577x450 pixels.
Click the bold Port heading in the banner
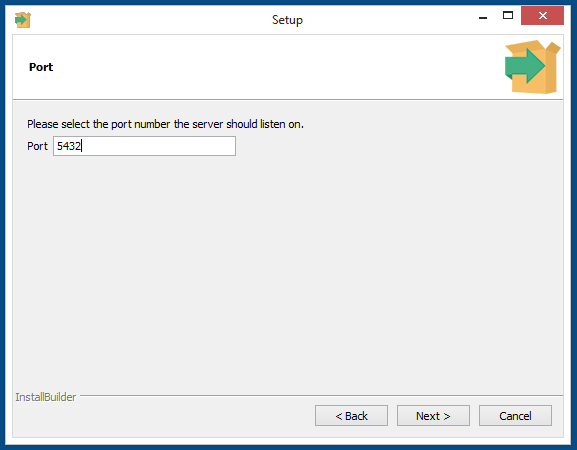click(x=41, y=67)
